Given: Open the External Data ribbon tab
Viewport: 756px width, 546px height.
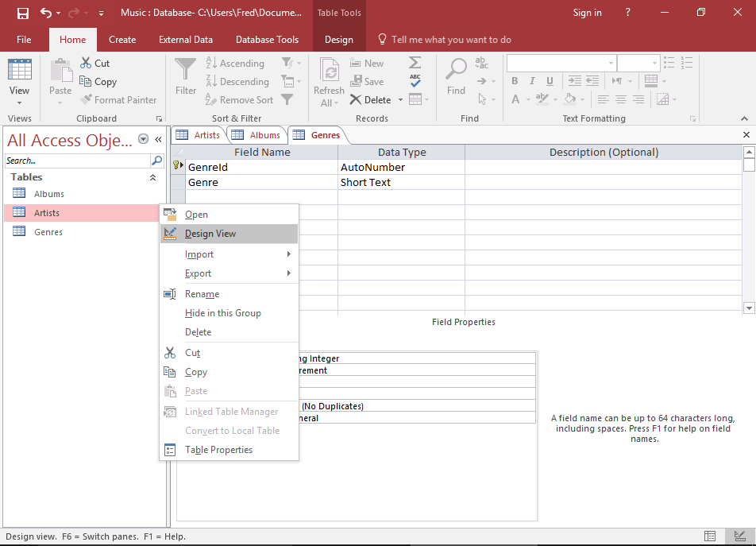Looking at the screenshot, I should [186, 40].
